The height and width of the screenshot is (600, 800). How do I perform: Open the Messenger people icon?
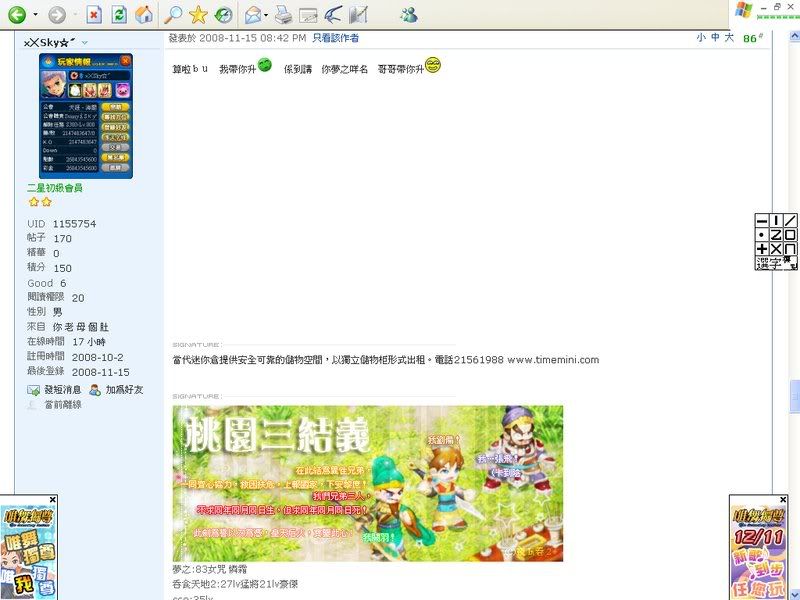(409, 15)
